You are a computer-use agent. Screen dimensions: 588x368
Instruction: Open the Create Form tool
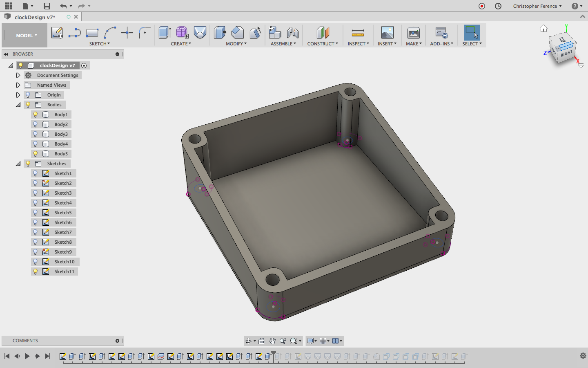tap(182, 33)
